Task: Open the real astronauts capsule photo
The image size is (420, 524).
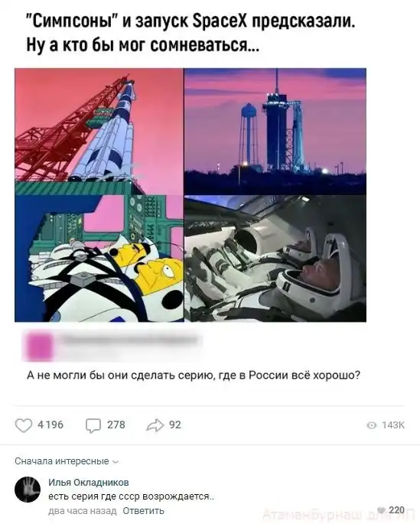Action: point(275,259)
